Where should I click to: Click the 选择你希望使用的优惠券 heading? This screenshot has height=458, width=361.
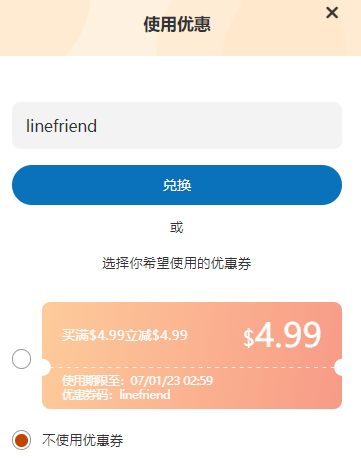coord(177,263)
